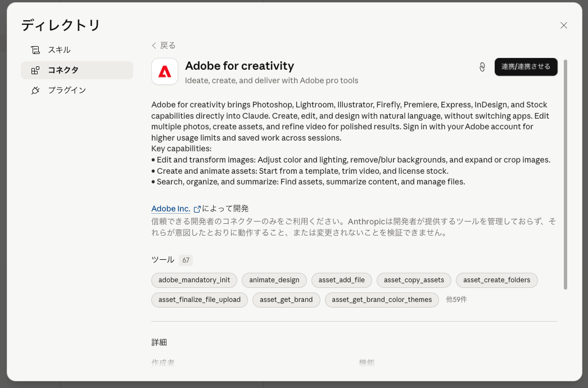Viewport: 588px width, 388px height.
Task: Click the back chevron beside 戻る
Action: (x=154, y=46)
